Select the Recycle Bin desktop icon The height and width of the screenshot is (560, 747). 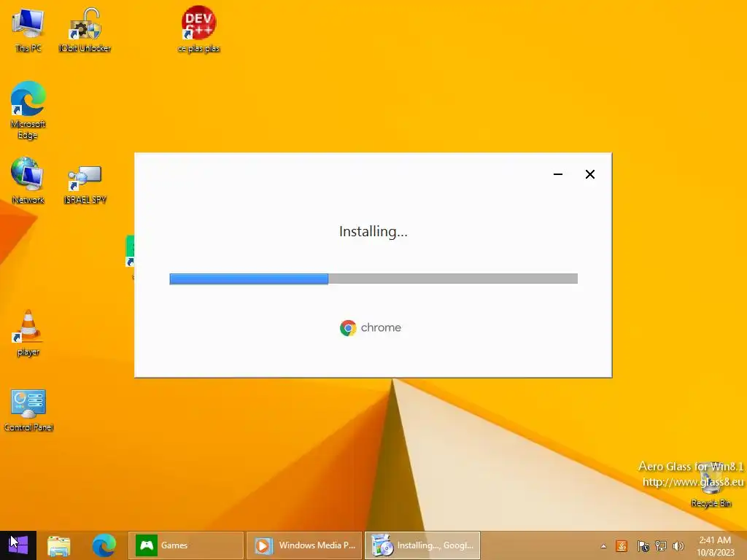[x=711, y=483]
